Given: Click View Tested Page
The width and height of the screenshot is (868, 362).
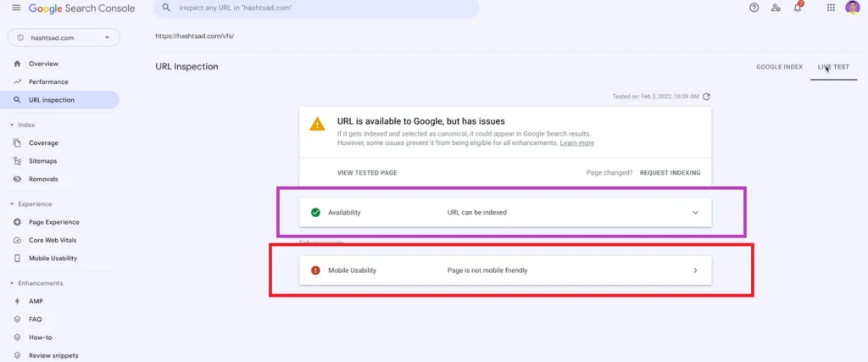Looking at the screenshot, I should (367, 172).
